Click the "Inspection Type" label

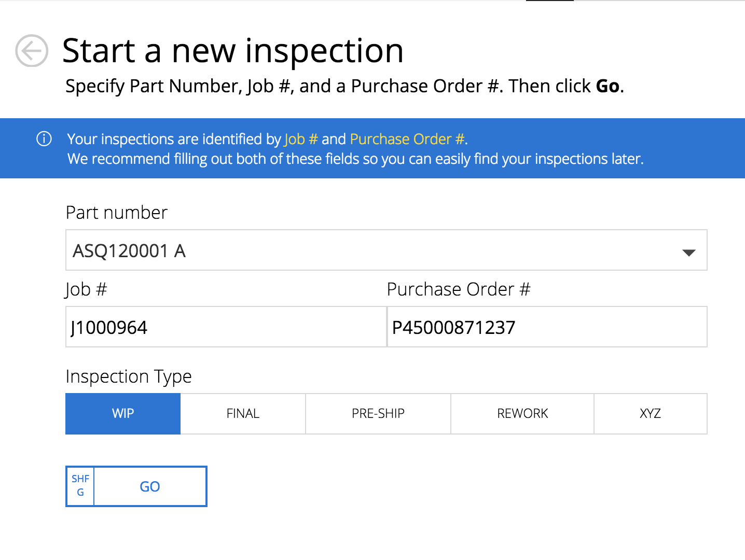129,376
